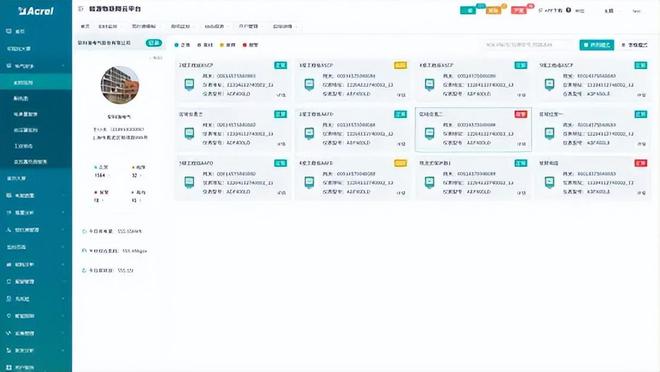This screenshot has height=372, width=660.
Task: Click the red status badge on the outlined card
Action: coord(521,114)
